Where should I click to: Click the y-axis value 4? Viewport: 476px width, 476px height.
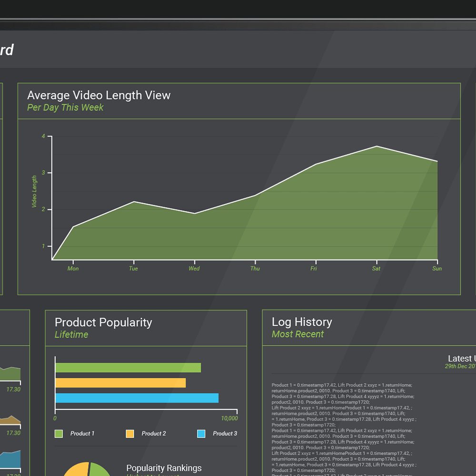coord(43,136)
